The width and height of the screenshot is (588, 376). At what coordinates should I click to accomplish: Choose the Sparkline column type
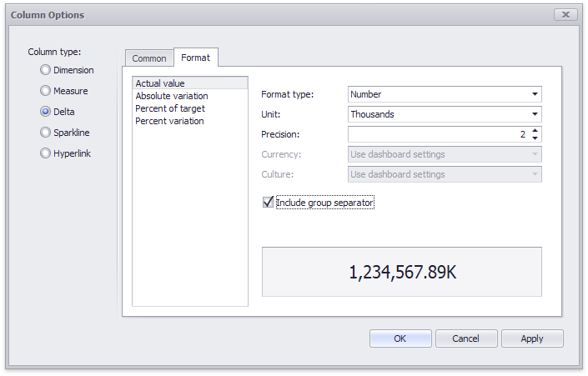pos(46,133)
